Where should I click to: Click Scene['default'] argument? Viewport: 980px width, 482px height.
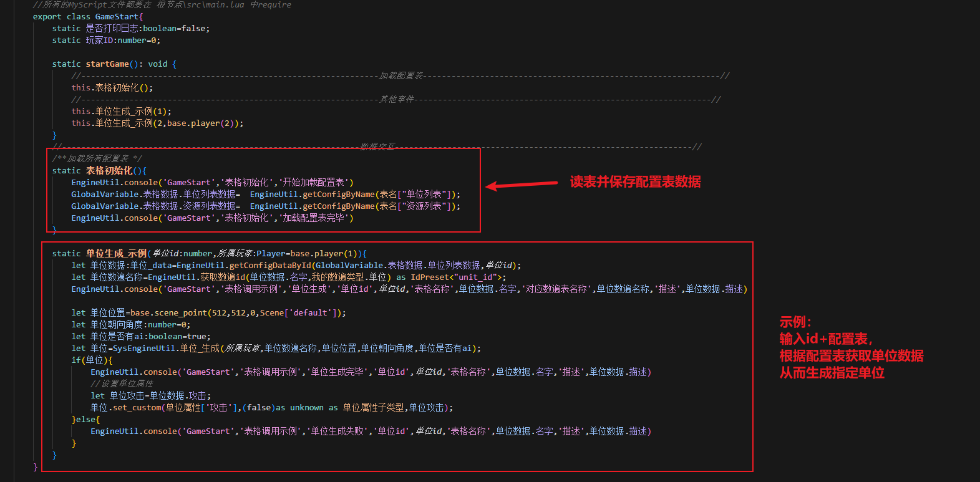pyautogui.click(x=298, y=313)
